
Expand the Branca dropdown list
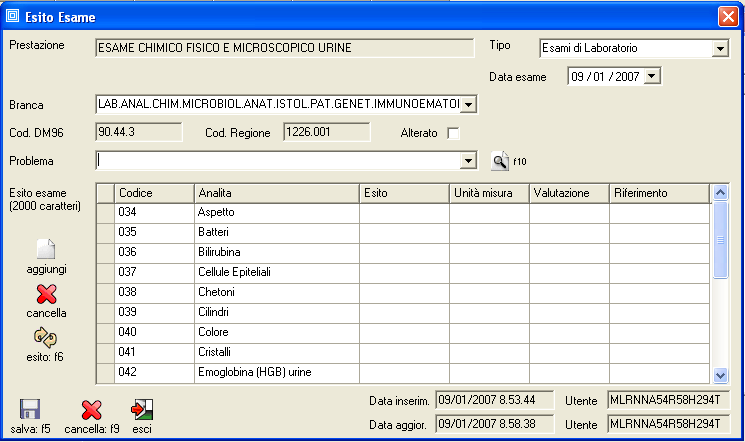tap(469, 104)
